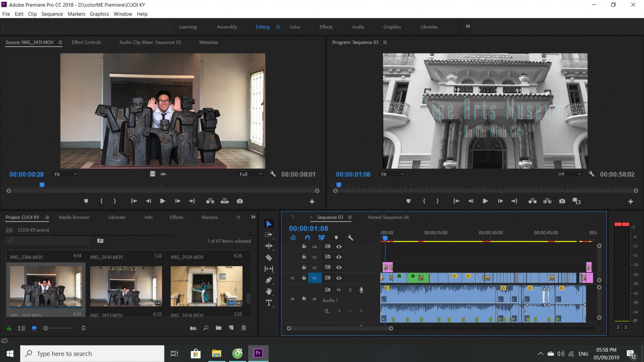This screenshot has width=644, height=362.
Task: Click the trash Clear icon in Project panel
Action: 243,328
